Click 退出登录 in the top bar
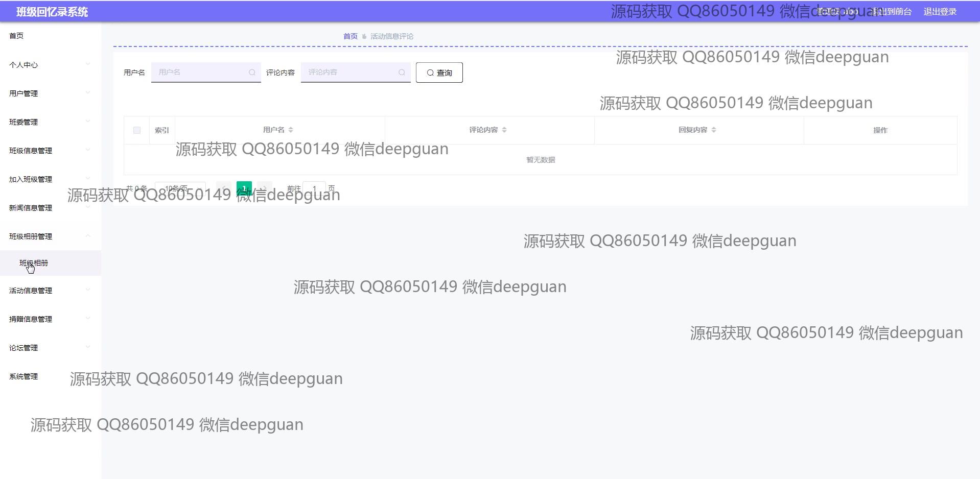This screenshot has height=479, width=980. coord(940,12)
